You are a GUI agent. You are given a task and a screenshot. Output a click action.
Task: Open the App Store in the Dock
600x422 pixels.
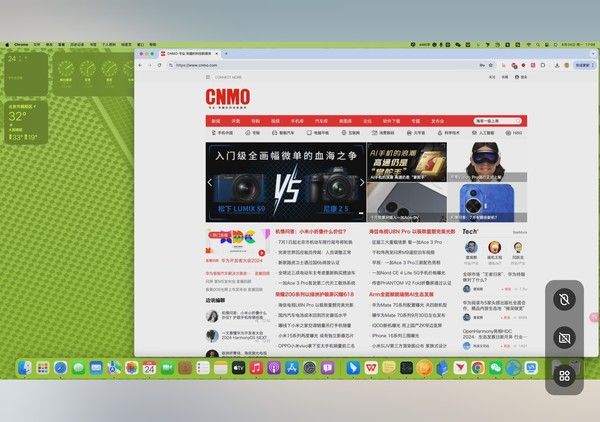tap(292, 368)
